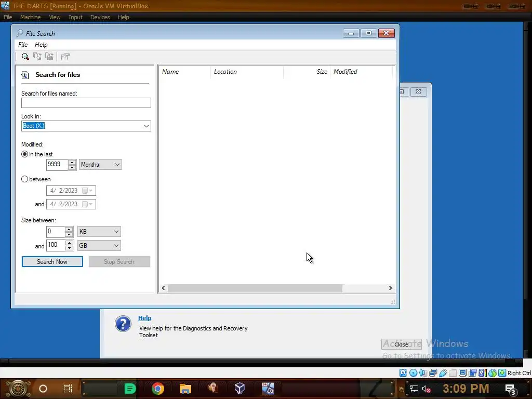
Task: Click VirtualBox audio status icon
Action: click(x=423, y=373)
